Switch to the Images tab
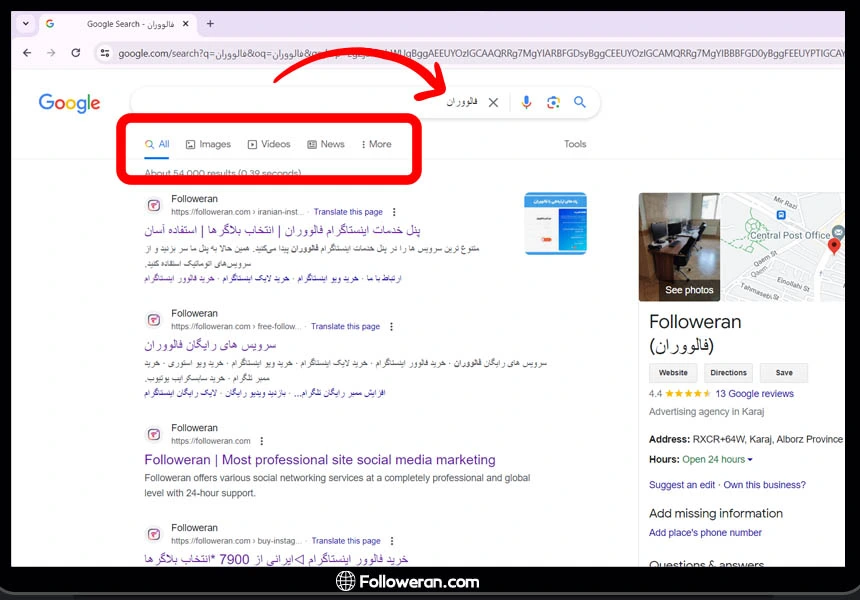The width and height of the screenshot is (860, 600). pos(208,144)
